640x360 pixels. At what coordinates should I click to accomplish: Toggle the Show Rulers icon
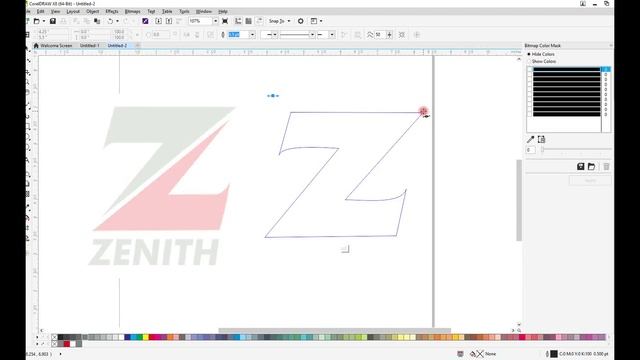pyautogui.click(x=238, y=21)
